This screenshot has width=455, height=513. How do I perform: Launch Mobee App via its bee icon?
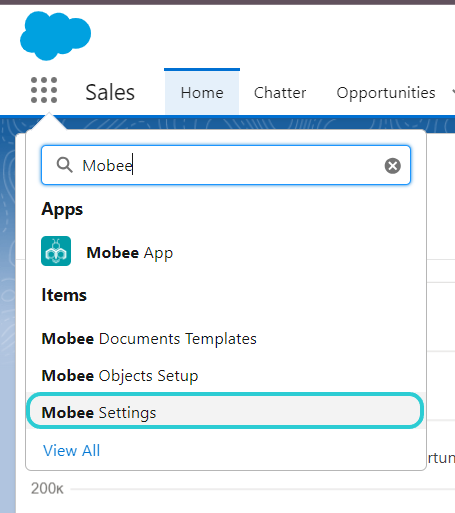[56, 251]
